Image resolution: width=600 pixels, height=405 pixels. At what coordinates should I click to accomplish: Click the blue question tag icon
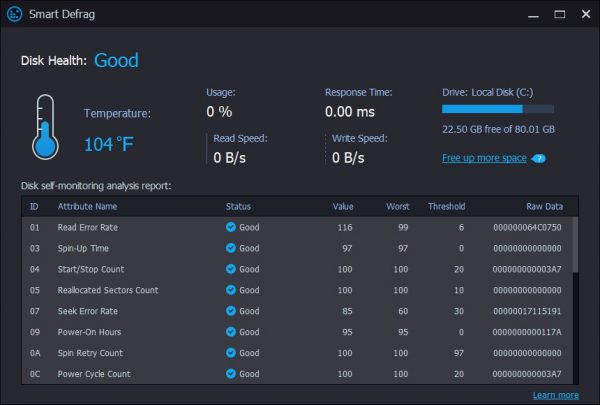pyautogui.click(x=539, y=158)
